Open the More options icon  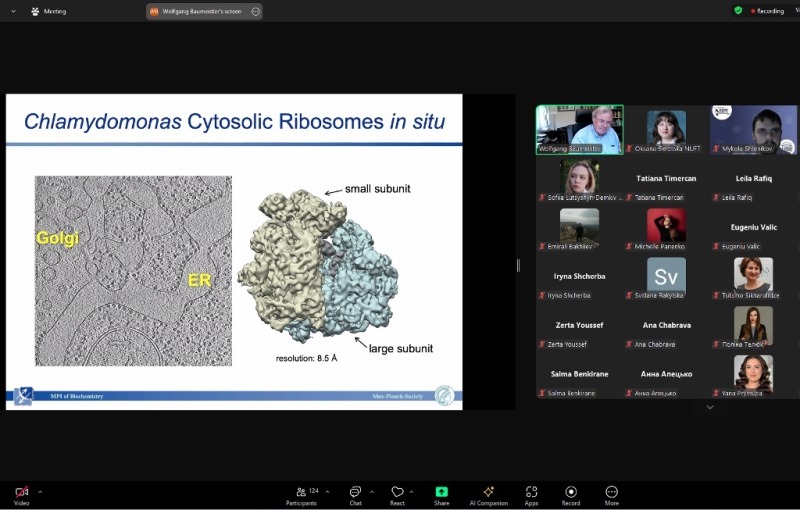(x=611, y=492)
